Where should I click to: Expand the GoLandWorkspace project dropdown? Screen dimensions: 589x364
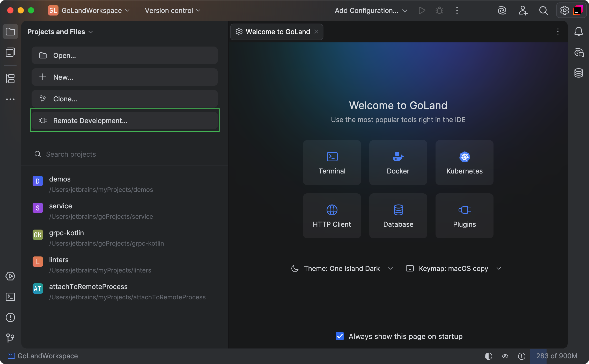point(89,10)
